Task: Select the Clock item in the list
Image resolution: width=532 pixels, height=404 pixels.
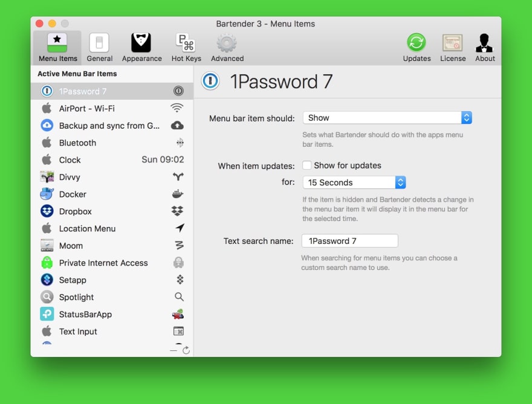Action: tap(112, 160)
